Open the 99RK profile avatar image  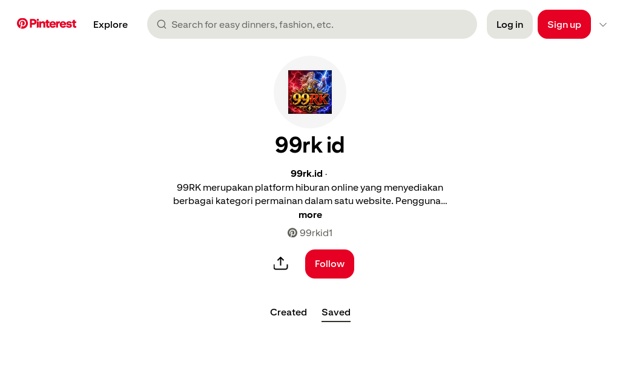pos(310,92)
